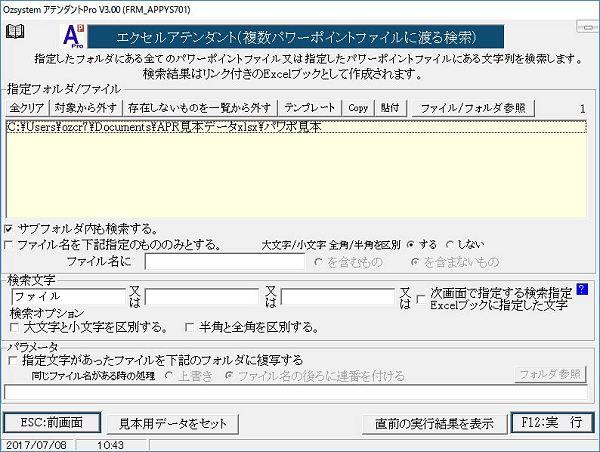
Task: Click the Attendant Pro logo icon
Action: pyautogui.click(x=73, y=36)
